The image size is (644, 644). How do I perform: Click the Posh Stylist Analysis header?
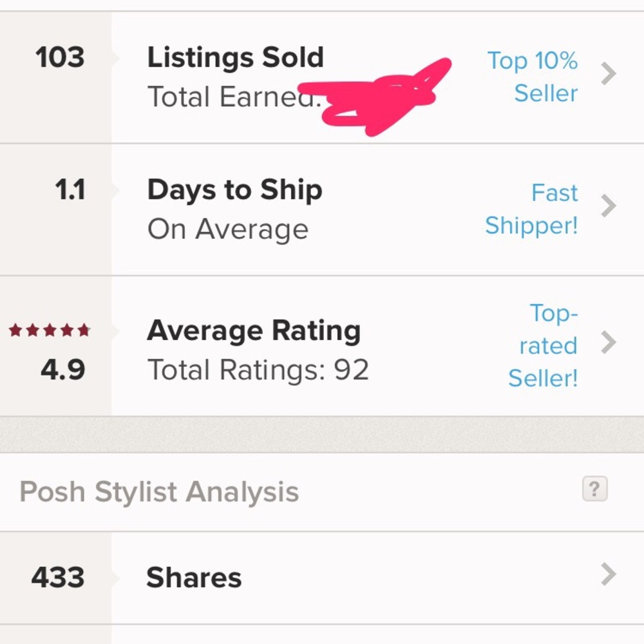click(x=159, y=492)
